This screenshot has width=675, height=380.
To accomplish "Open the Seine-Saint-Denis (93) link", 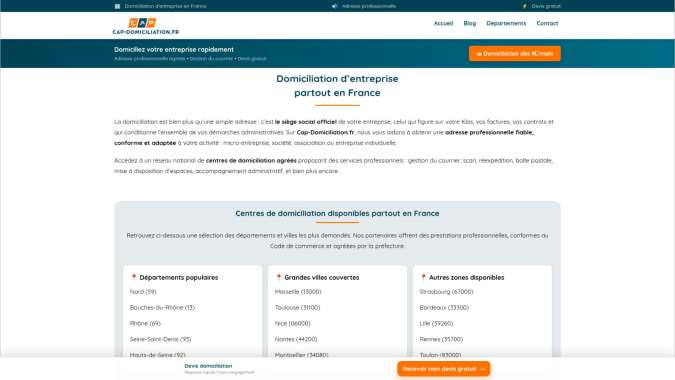I will click(x=160, y=340).
